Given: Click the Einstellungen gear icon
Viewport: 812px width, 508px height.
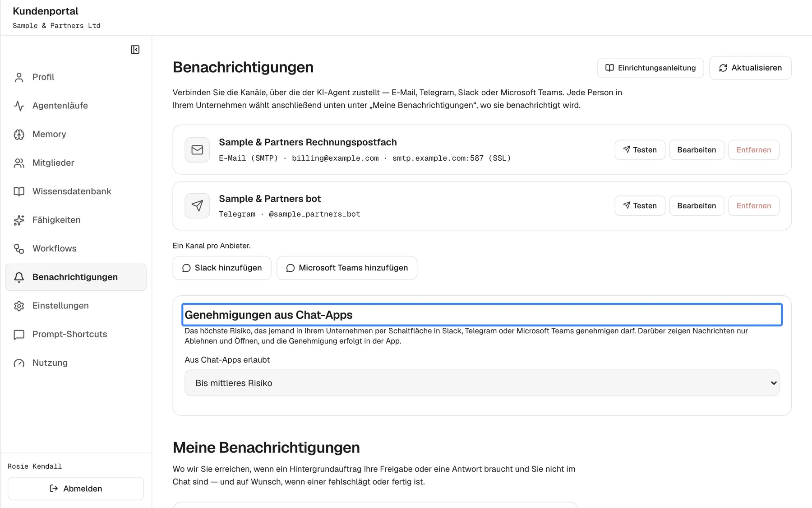Looking at the screenshot, I should 19,306.
